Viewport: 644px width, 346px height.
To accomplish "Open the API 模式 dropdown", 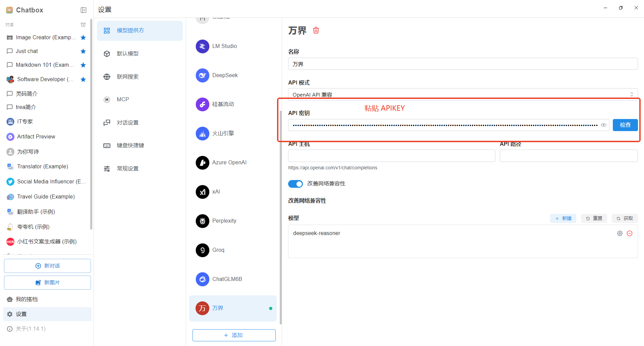I will 463,95.
